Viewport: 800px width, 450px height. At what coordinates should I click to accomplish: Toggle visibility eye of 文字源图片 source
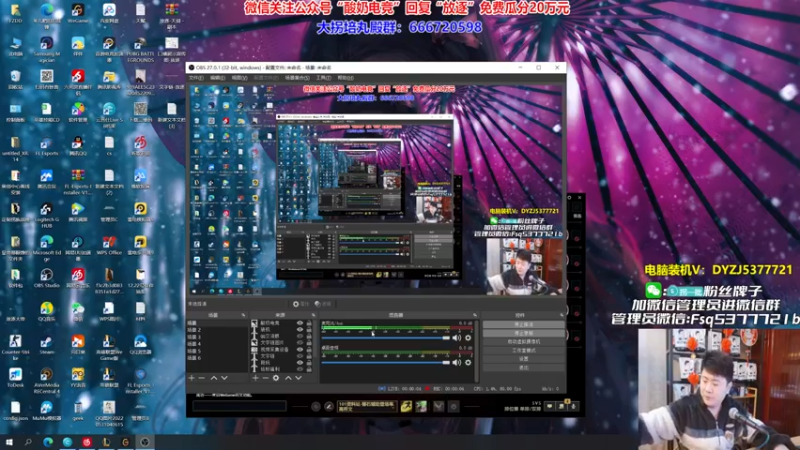(300, 343)
